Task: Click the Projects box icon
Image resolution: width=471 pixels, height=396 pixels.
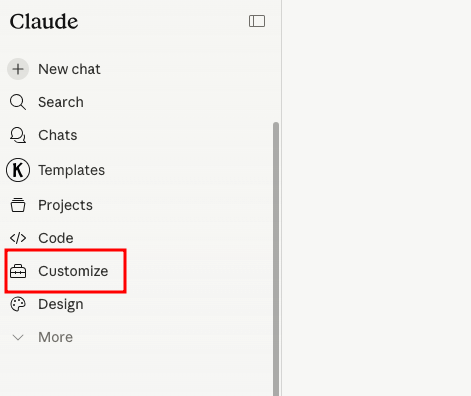Action: tap(18, 205)
